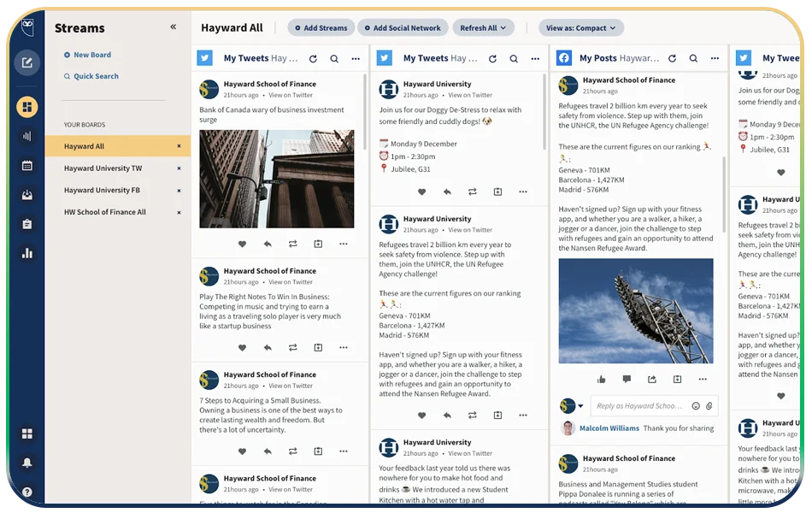This screenshot has height=513, width=812.
Task: Open Refresh All dropdown
Action: point(483,28)
